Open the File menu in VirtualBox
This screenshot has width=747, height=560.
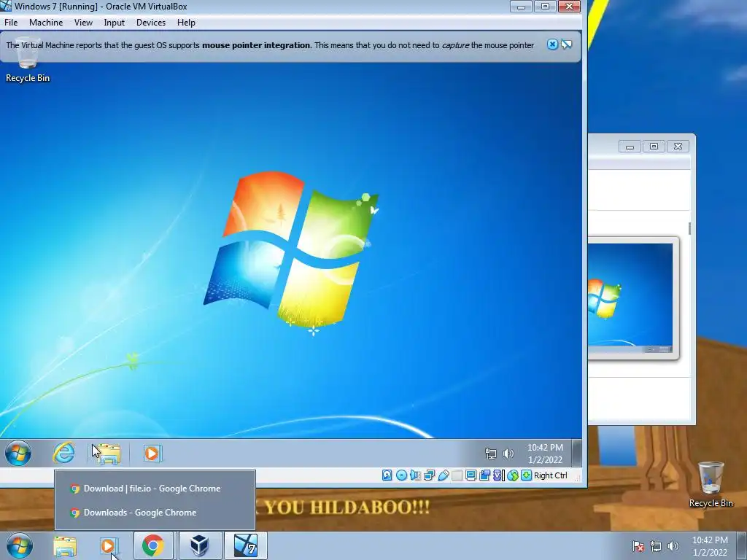click(x=11, y=23)
